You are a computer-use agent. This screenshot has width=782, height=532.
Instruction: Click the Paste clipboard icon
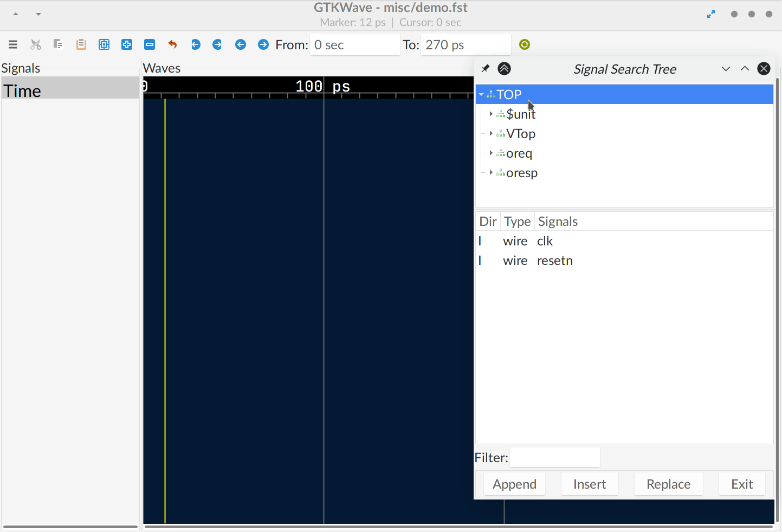pos(81,44)
